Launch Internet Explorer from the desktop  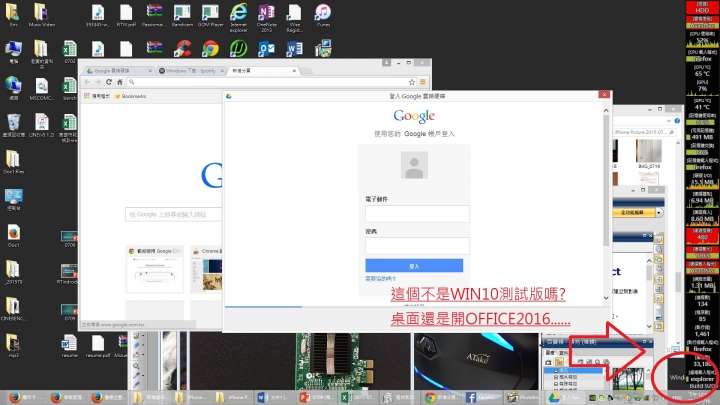(238, 17)
